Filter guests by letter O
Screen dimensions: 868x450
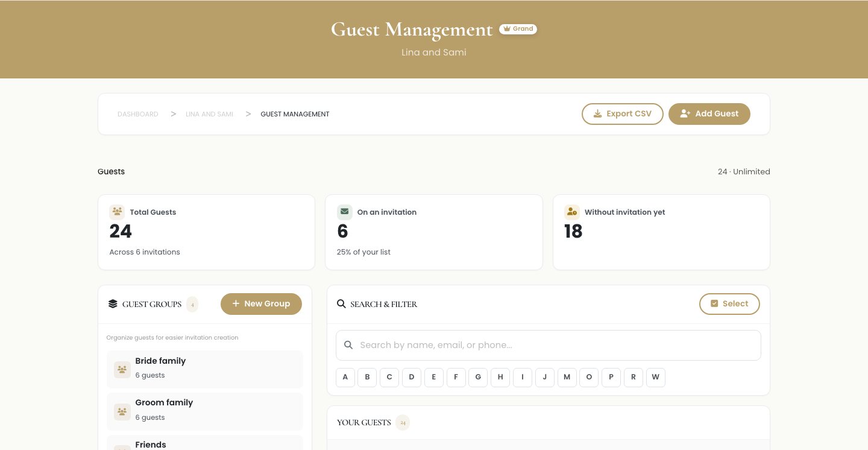[589, 377]
